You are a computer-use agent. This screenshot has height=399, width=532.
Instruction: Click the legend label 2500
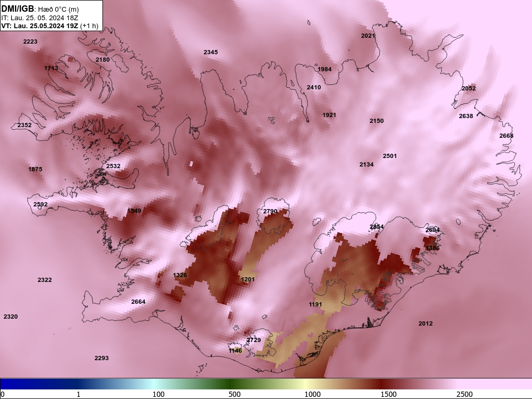[x=464, y=394]
